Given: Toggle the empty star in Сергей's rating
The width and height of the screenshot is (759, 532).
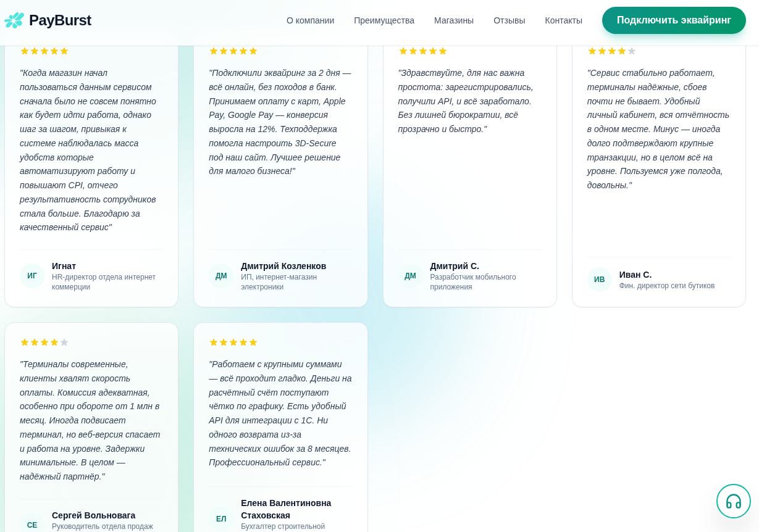Looking at the screenshot, I should point(64,342).
